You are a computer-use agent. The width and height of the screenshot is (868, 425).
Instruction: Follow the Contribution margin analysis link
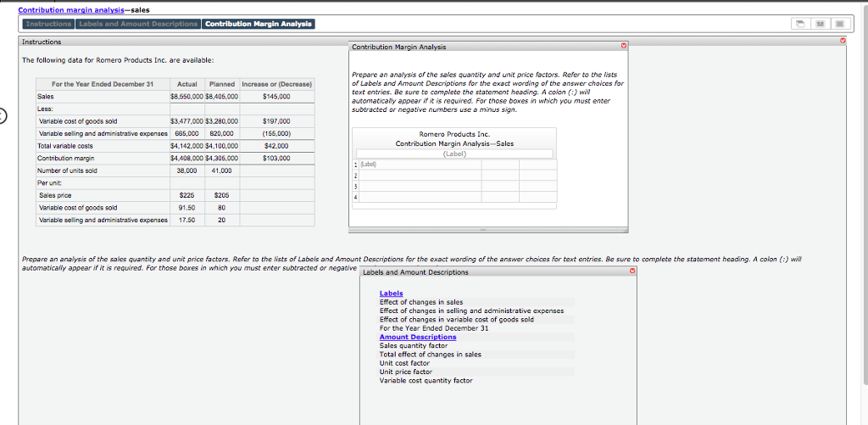[x=71, y=10]
